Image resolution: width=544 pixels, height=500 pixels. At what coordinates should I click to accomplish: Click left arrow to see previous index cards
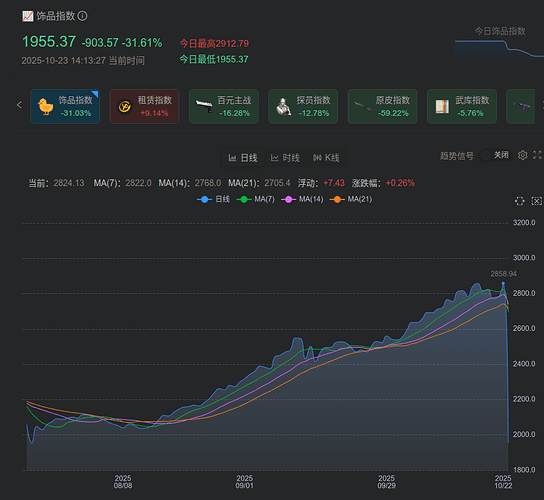19,105
